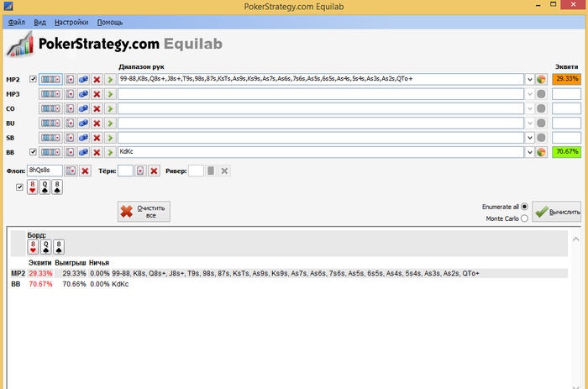
Task: Expand the MP2 range dropdown arrow
Action: (x=529, y=80)
